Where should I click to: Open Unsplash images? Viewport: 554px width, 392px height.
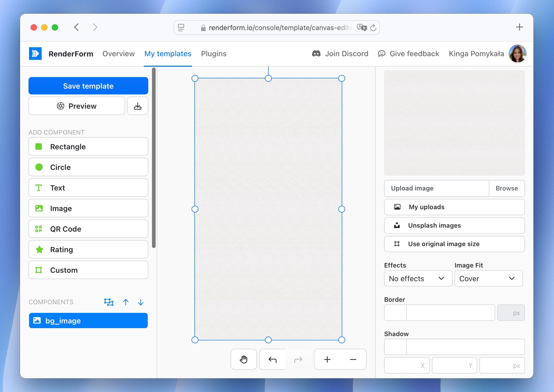[x=454, y=225]
